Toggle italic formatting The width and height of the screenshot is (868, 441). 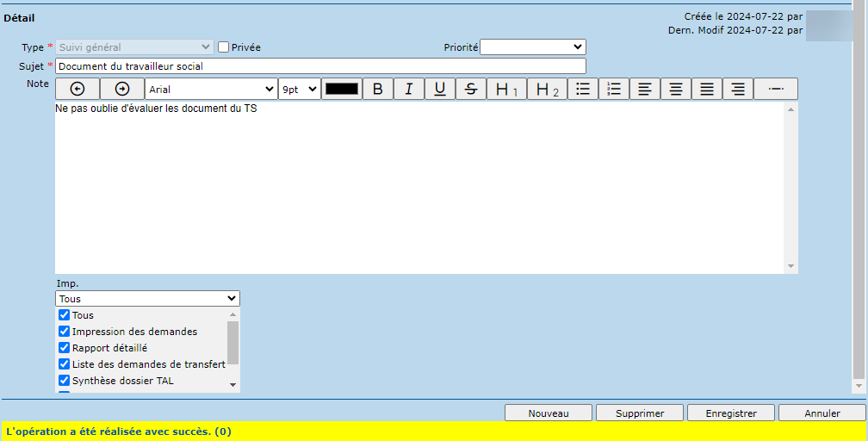409,89
